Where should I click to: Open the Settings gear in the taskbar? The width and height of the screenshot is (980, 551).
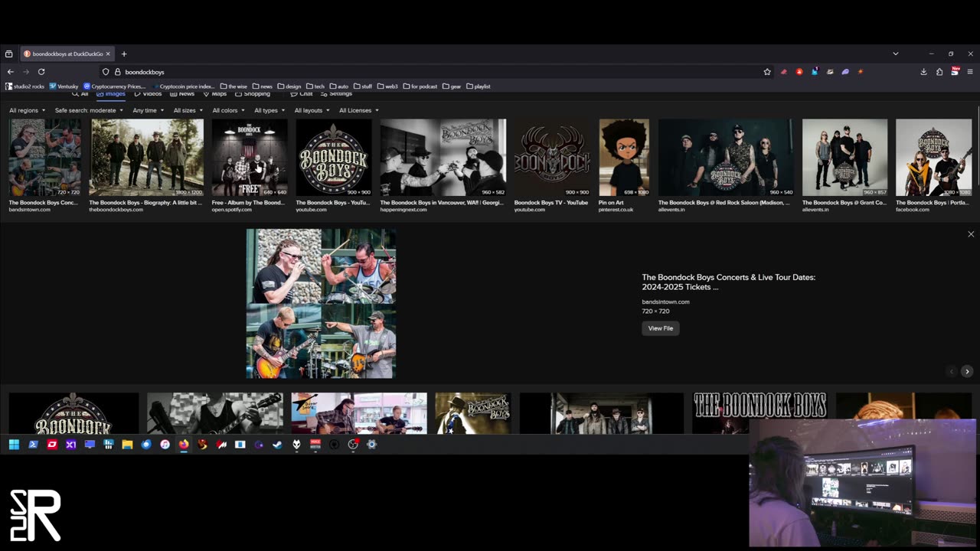pos(372,445)
